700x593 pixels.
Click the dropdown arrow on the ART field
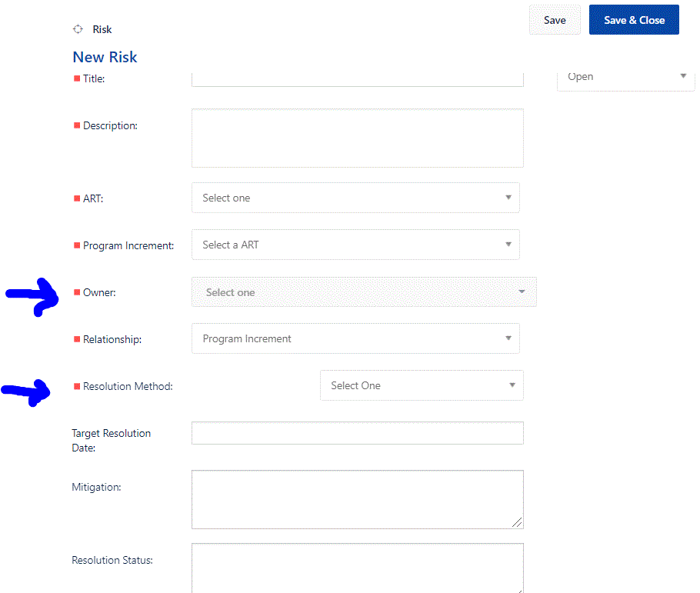pos(508,198)
